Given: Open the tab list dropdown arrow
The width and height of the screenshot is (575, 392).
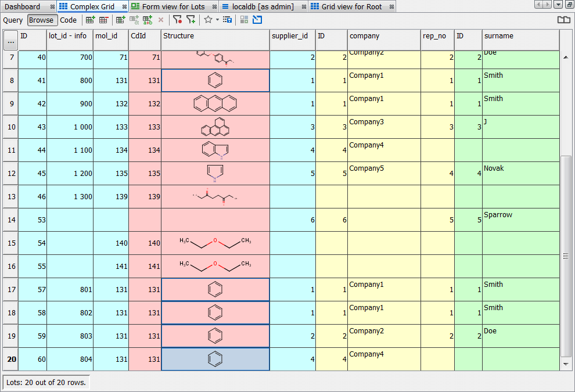Looking at the screenshot, I should pos(558,5).
